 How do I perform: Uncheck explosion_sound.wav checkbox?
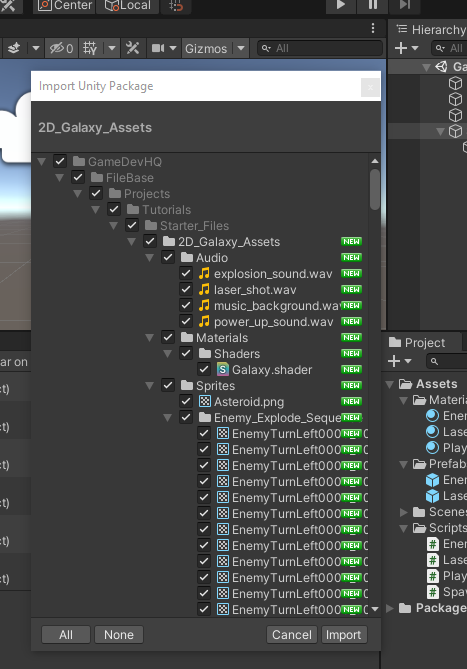[x=186, y=273]
